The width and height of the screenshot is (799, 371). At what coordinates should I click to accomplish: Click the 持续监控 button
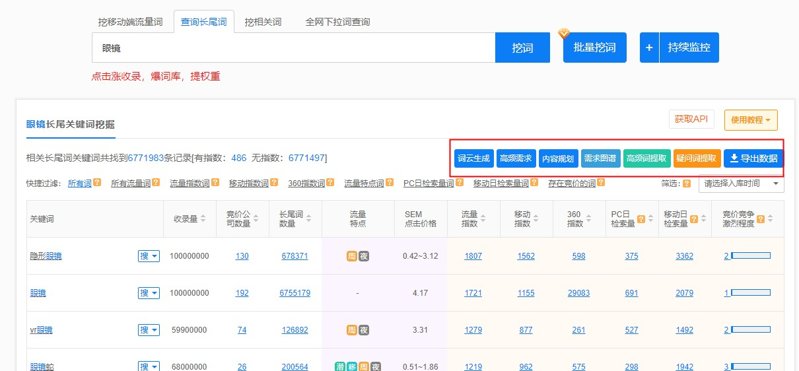pos(689,47)
